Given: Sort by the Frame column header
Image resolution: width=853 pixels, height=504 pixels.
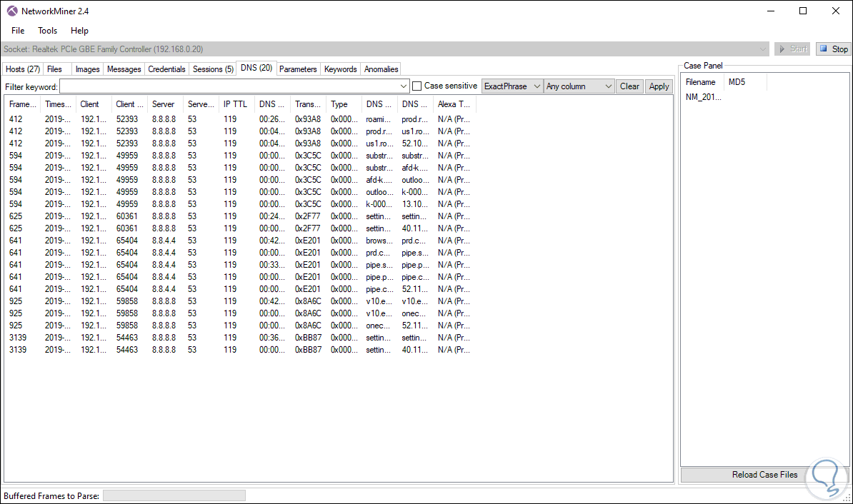Looking at the screenshot, I should 22,104.
